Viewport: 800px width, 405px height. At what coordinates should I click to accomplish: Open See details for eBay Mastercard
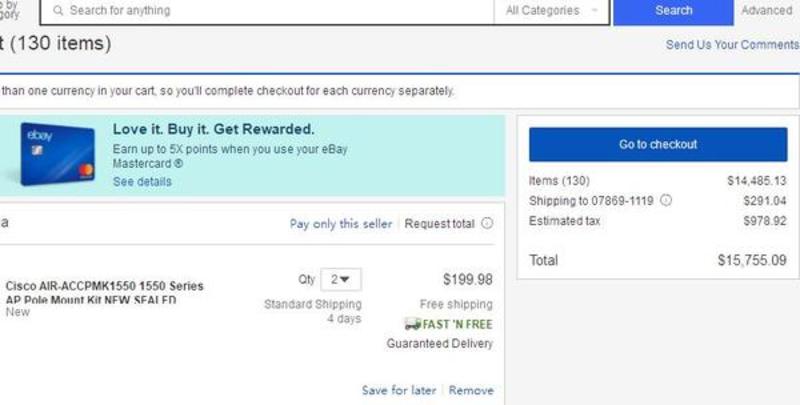[x=142, y=182]
